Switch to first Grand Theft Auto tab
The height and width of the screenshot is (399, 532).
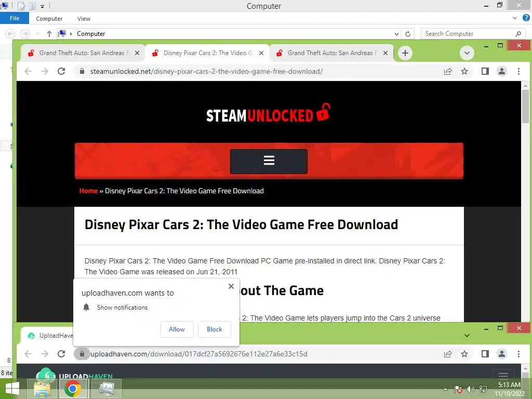click(82, 53)
